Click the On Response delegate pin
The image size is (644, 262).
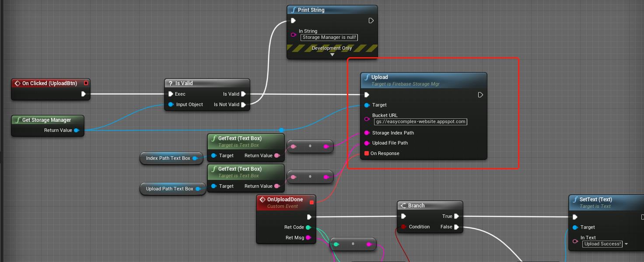click(x=367, y=153)
